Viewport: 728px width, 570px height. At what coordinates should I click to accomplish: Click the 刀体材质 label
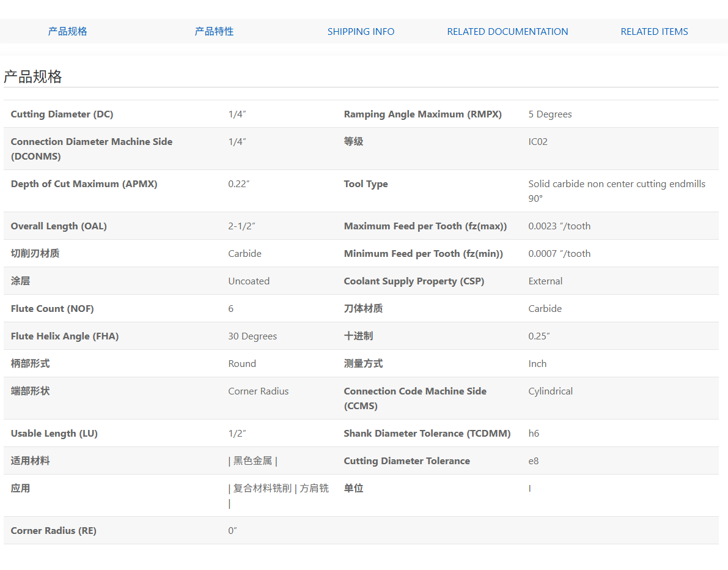tap(363, 308)
